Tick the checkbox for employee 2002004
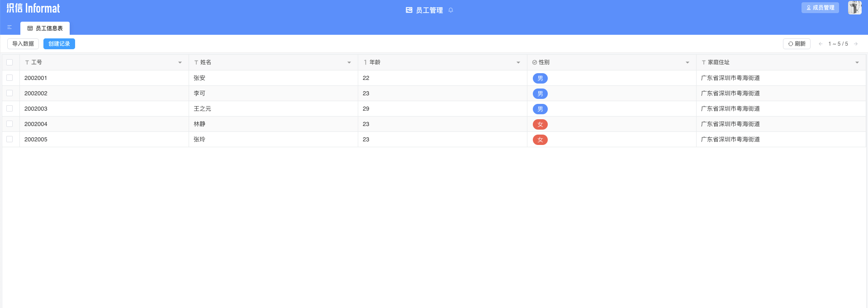 (9, 124)
